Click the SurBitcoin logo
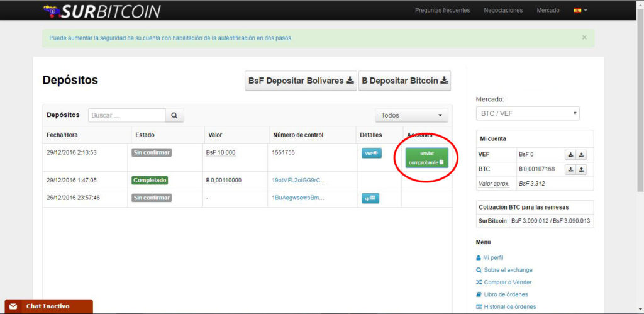The width and height of the screenshot is (644, 314). coord(102,11)
